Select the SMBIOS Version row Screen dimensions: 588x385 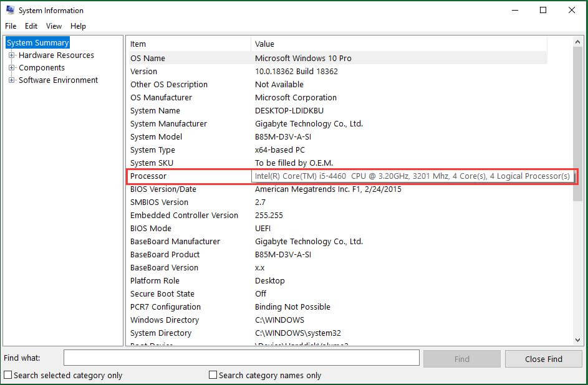point(337,202)
